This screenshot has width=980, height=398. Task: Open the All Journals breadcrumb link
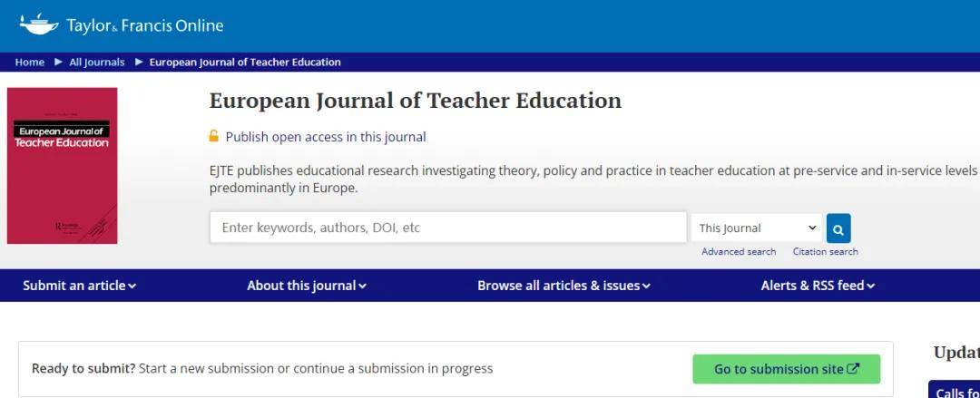coord(97,62)
